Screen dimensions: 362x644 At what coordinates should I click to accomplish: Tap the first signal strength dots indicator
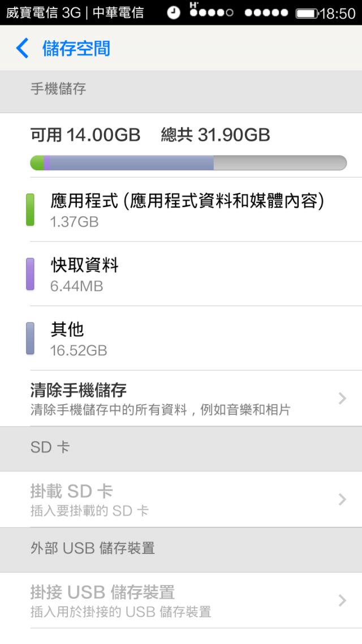(x=212, y=12)
